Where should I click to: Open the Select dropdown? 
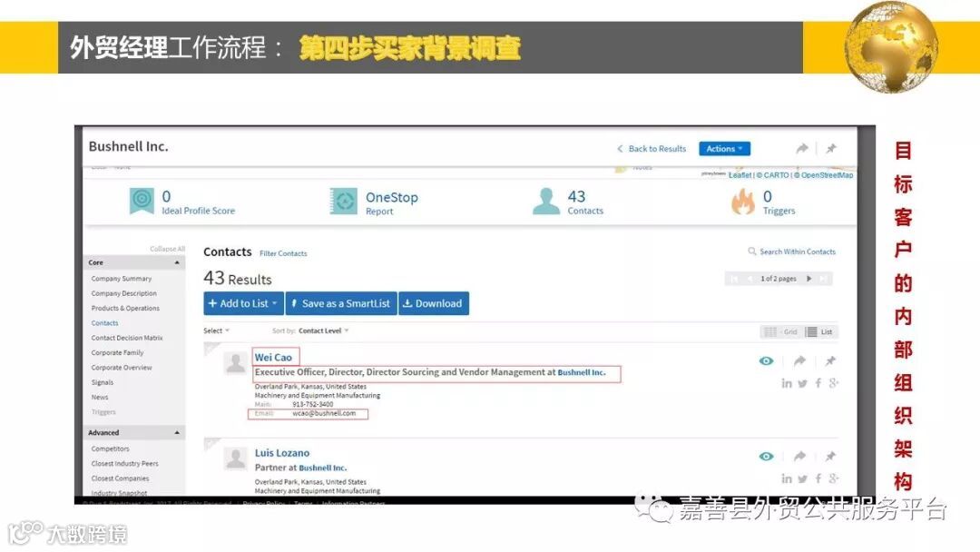coord(216,330)
